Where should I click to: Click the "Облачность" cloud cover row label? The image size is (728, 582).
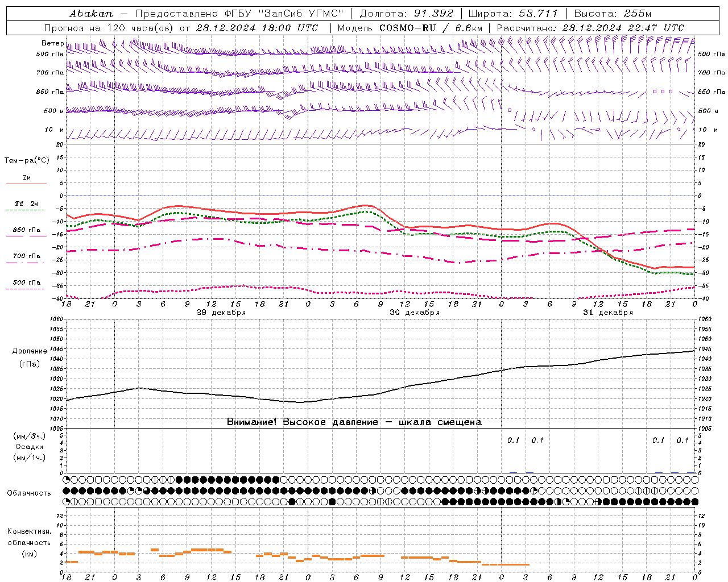(x=29, y=493)
